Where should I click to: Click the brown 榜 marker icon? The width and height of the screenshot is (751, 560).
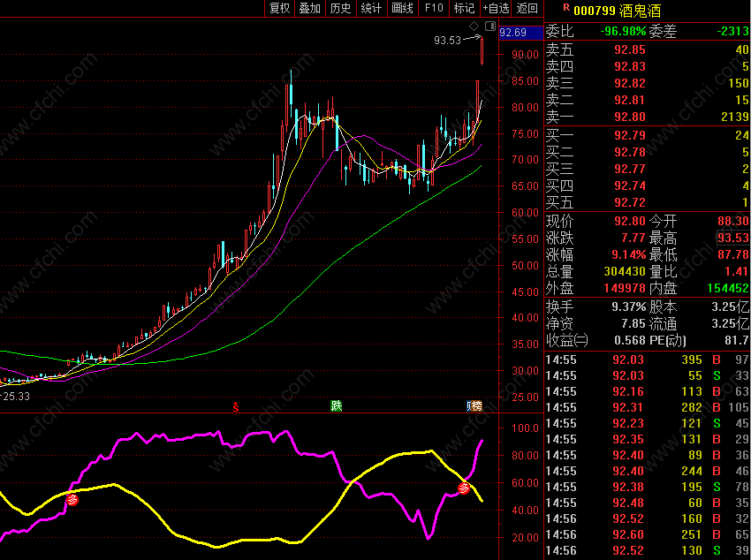[474, 406]
